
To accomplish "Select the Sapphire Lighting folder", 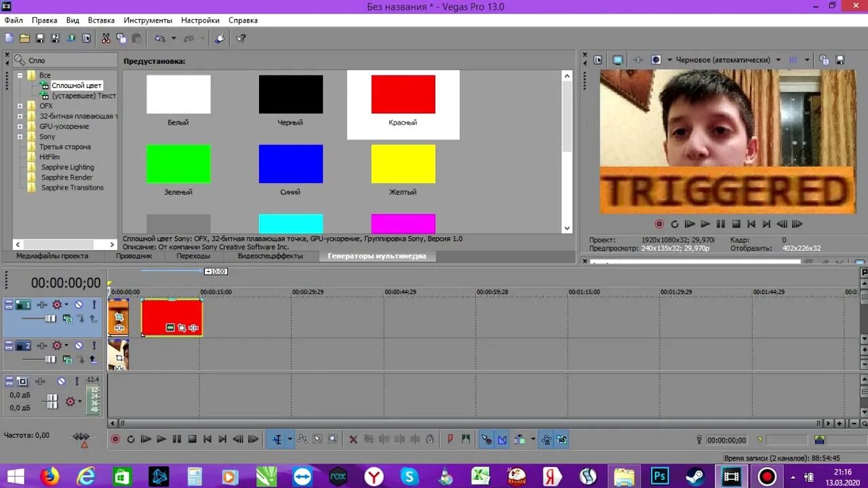I will (66, 167).
